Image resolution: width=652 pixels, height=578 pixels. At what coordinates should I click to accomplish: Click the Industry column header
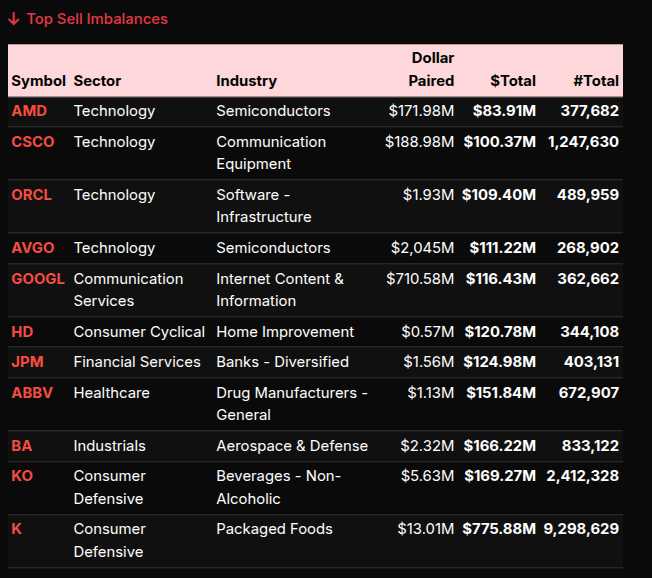(x=246, y=81)
